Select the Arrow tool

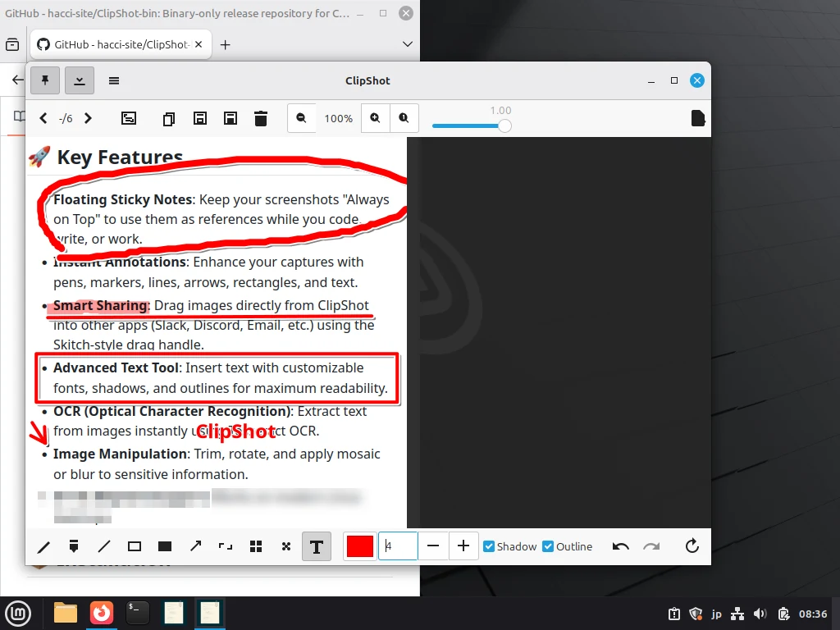[195, 546]
